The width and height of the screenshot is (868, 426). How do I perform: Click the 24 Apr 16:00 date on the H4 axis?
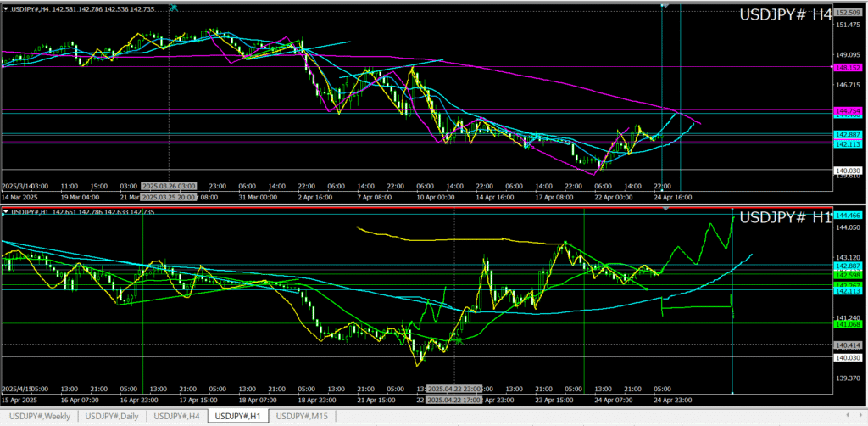click(x=672, y=197)
